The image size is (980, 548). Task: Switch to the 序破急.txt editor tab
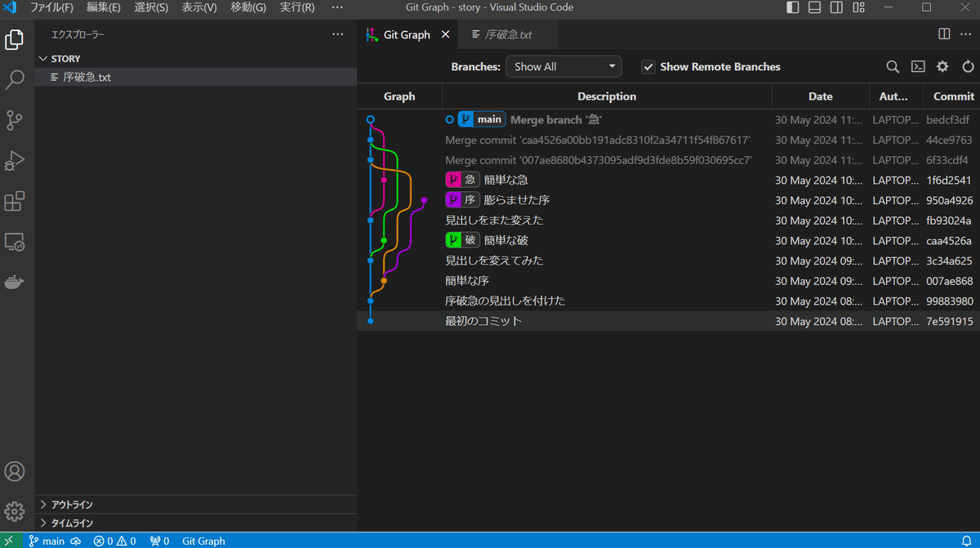[x=508, y=35]
